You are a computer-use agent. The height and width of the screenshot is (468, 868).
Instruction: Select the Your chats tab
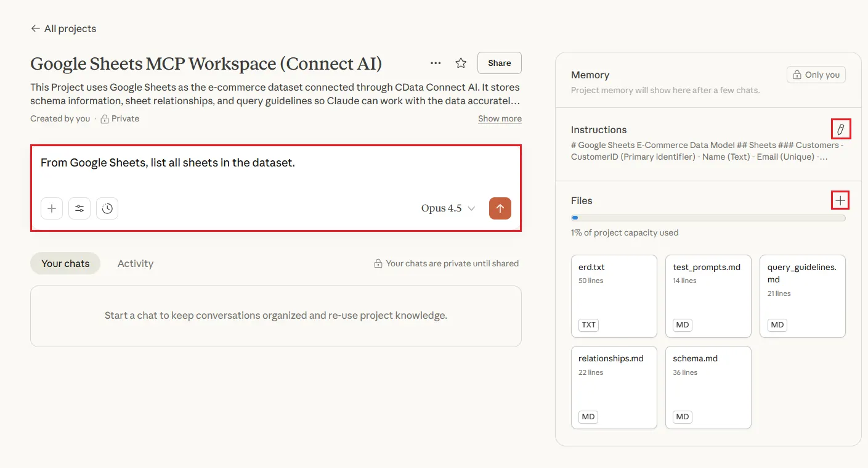[65, 263]
